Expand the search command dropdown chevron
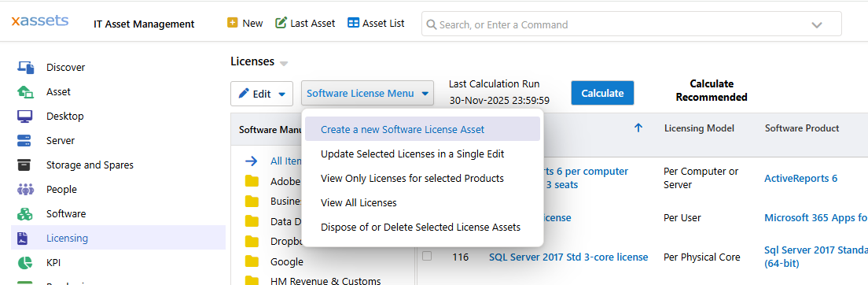The image size is (868, 285). click(817, 25)
